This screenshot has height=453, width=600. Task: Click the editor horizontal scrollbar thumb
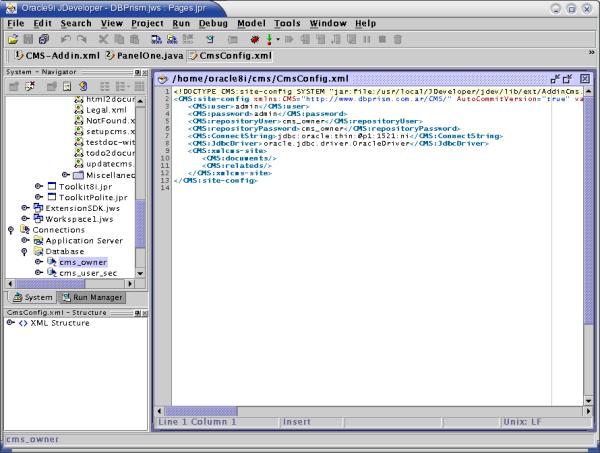pos(201,411)
